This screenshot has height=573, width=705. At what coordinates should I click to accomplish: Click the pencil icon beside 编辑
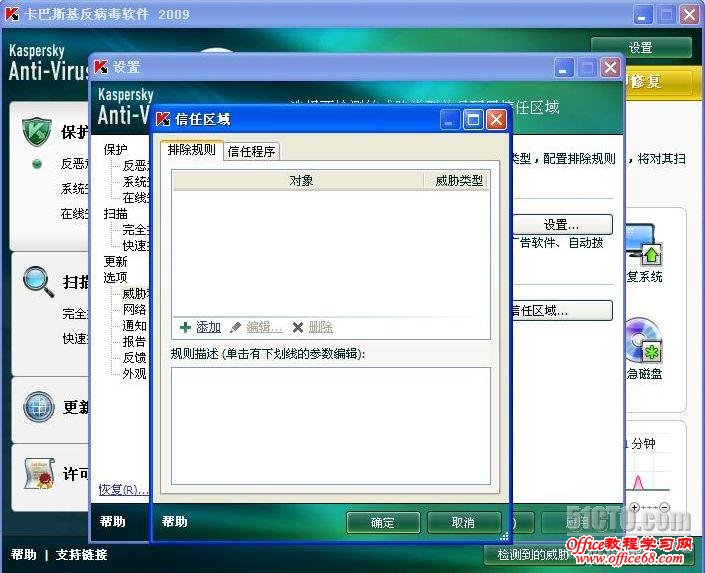235,327
